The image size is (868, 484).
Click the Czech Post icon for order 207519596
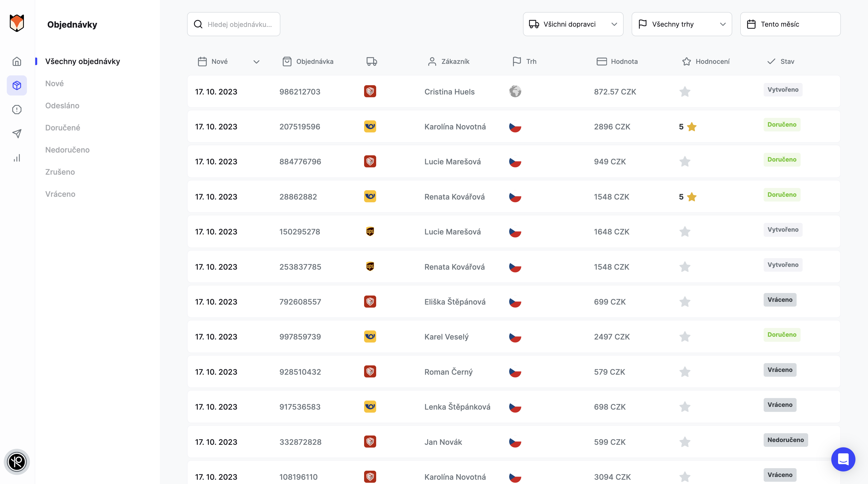coord(370,126)
